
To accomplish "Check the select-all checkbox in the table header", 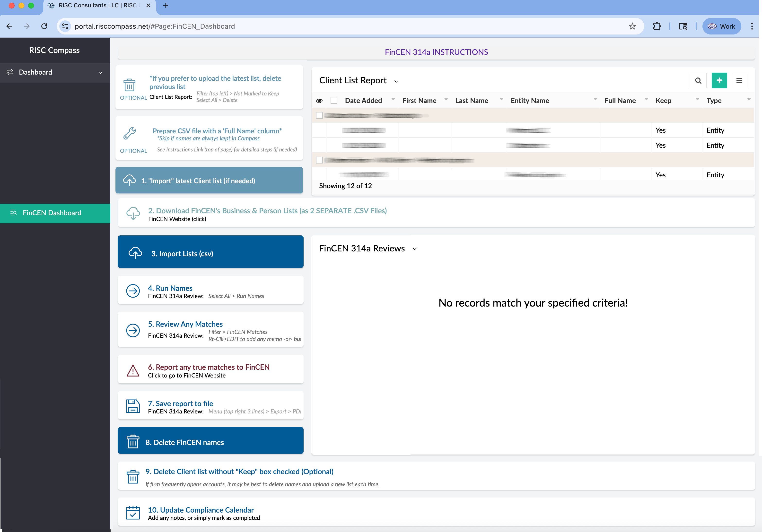I will point(334,101).
